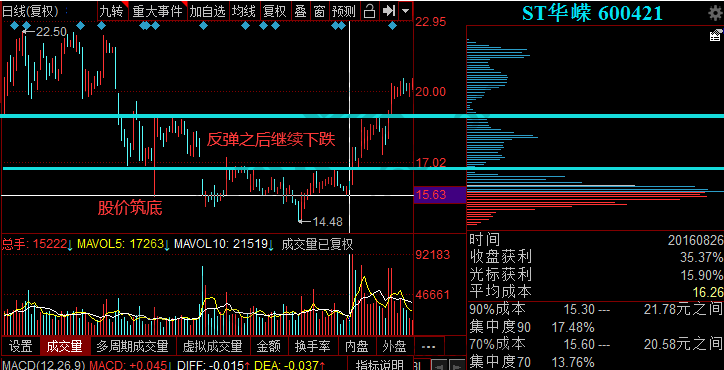Click the 光标获利 value 15.90%
Screen dimensions: 724x370
pyautogui.click(x=701, y=275)
